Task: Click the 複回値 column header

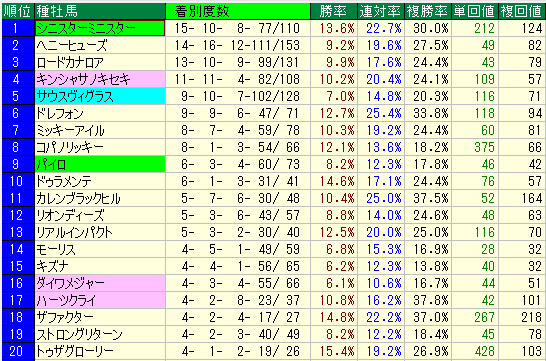Action: tap(522, 11)
